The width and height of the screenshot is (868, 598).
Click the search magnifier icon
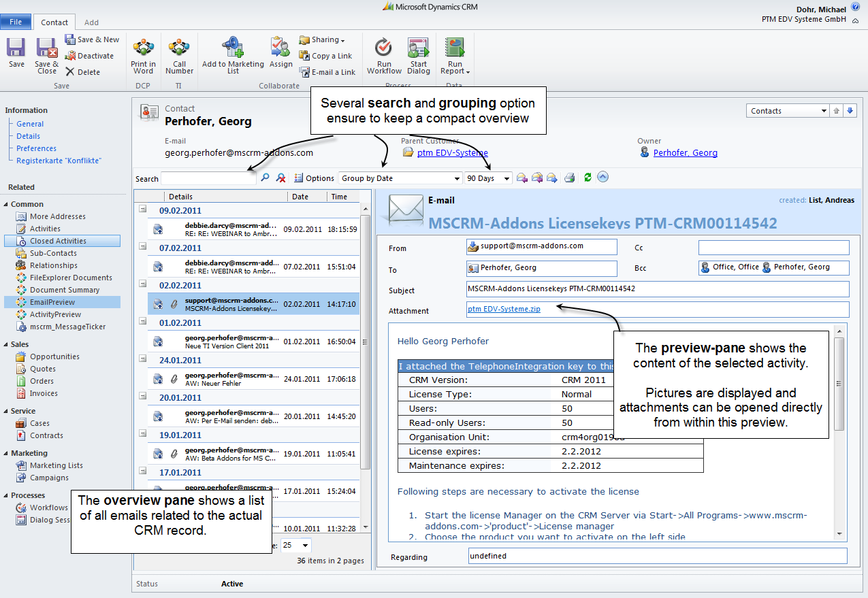coord(265,178)
